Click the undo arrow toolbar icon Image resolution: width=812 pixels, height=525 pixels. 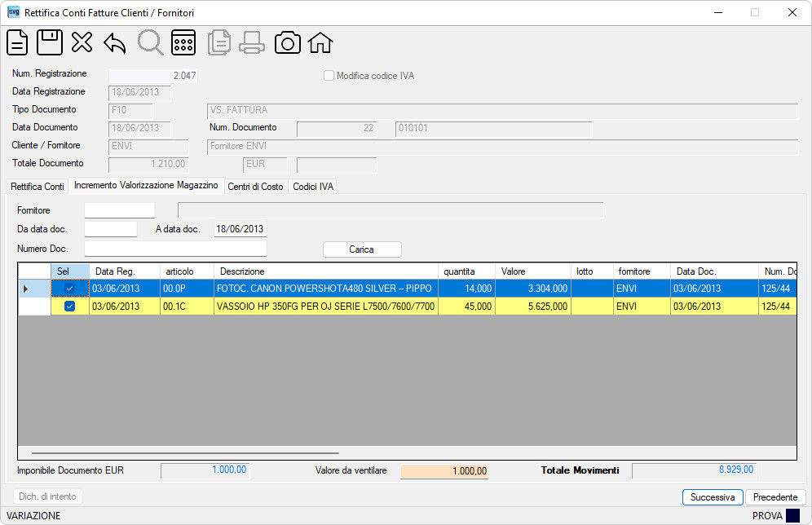tap(114, 43)
